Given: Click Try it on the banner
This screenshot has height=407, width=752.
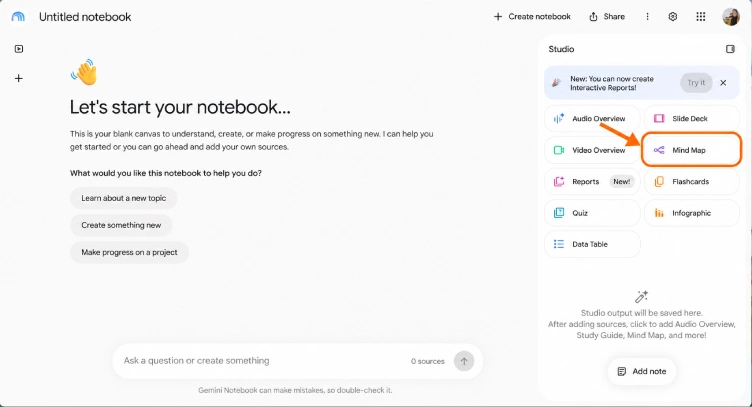Looking at the screenshot, I should (x=696, y=83).
